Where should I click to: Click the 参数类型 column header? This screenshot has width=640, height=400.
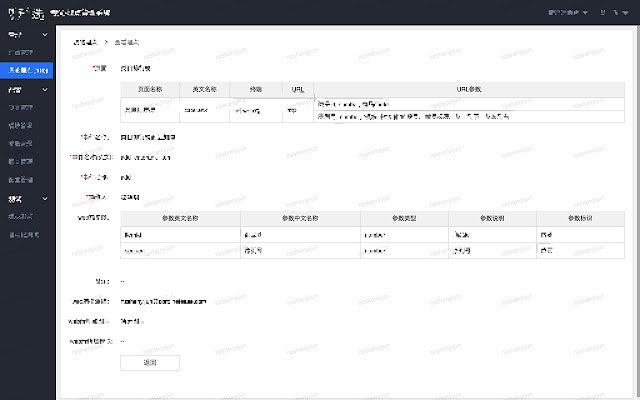[404, 218]
